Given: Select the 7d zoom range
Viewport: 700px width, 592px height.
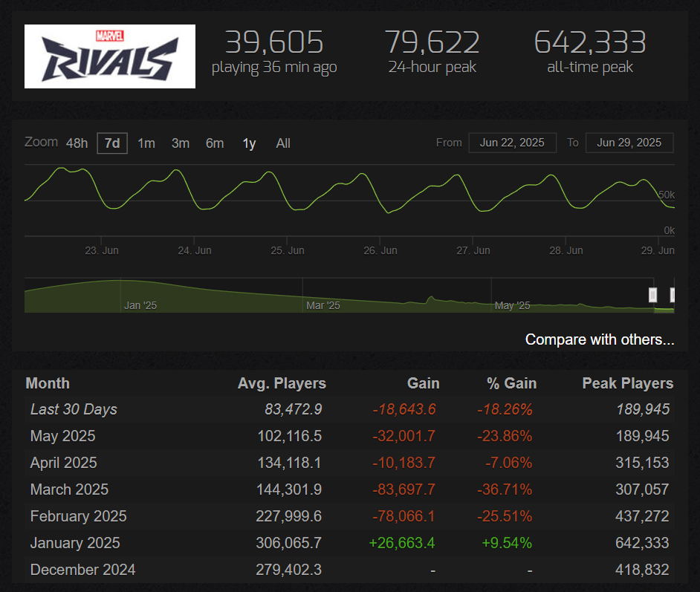Looking at the screenshot, I should pos(112,143).
